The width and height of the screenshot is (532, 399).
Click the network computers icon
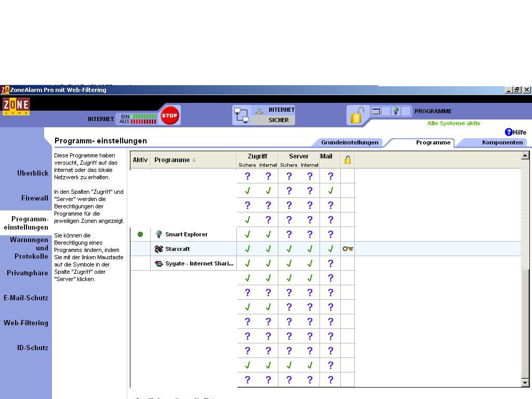click(242, 115)
